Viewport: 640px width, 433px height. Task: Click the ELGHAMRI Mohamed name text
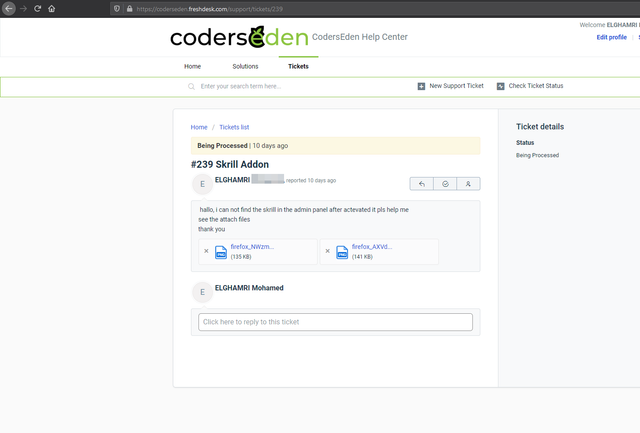click(249, 288)
